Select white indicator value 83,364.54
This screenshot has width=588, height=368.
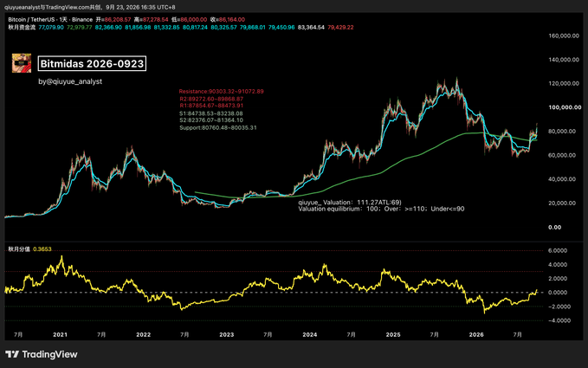(x=311, y=28)
